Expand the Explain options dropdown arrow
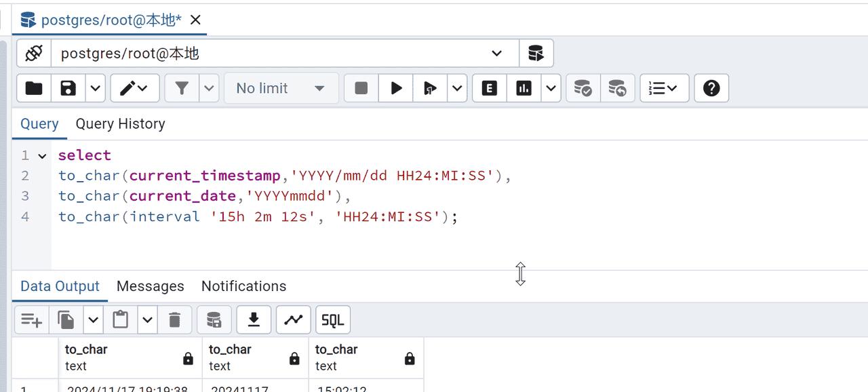This screenshot has width=868, height=392. point(551,88)
